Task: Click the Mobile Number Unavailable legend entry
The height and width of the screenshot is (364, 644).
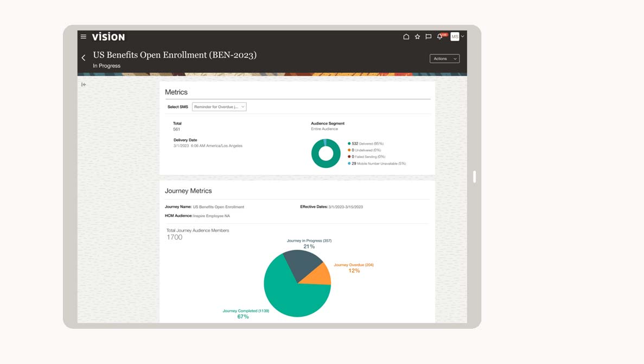Action: pyautogui.click(x=378, y=164)
